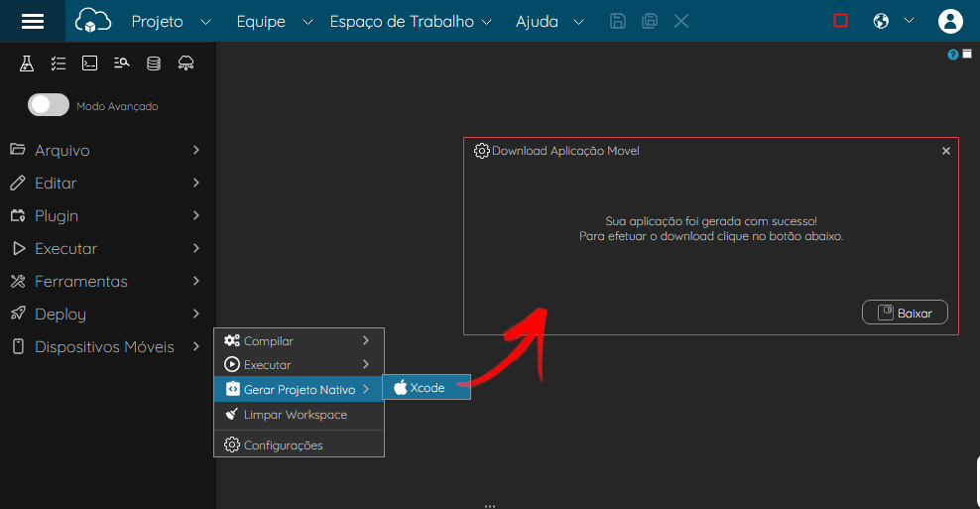The width and height of the screenshot is (980, 509).
Task: Click the Limpar Workspace broom icon
Action: pos(232,414)
